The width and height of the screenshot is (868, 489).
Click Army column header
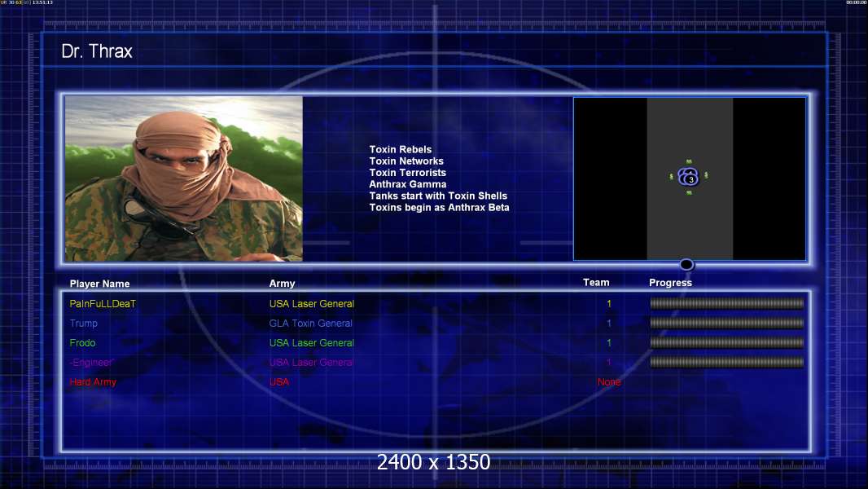pyautogui.click(x=282, y=284)
